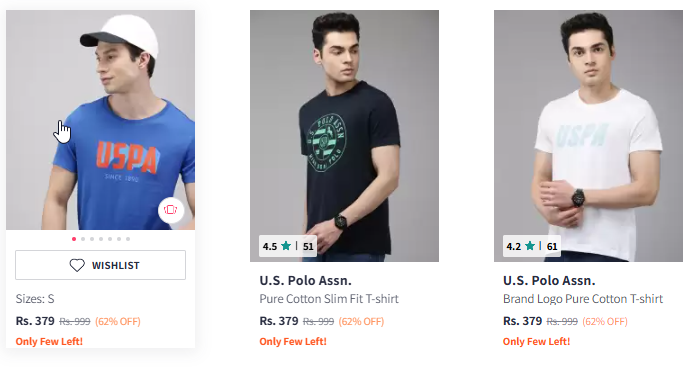Viewport: 684px width, 368px height.
Task: Select the active pink carousel dot
Action: tap(74, 239)
